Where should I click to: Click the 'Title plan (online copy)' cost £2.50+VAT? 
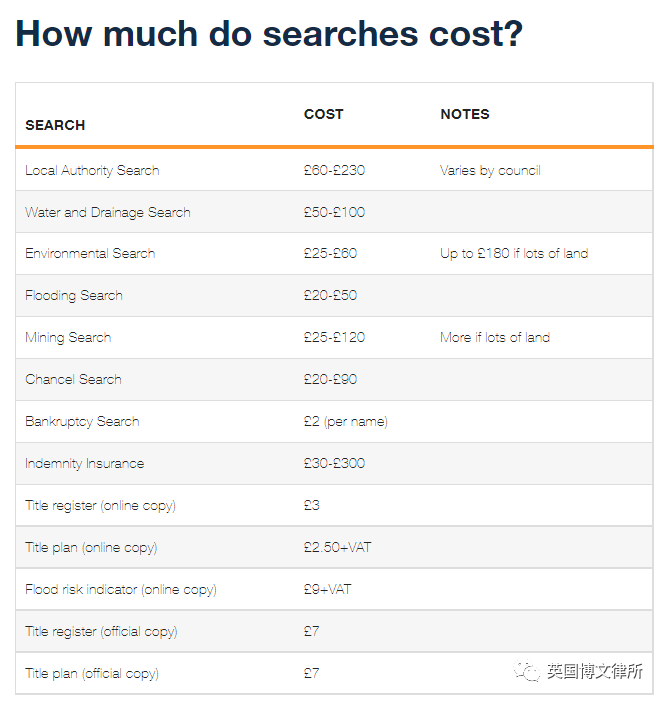click(338, 548)
